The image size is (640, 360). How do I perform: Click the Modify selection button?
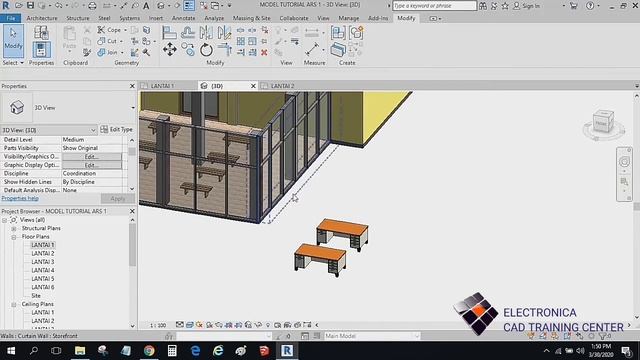[13, 41]
